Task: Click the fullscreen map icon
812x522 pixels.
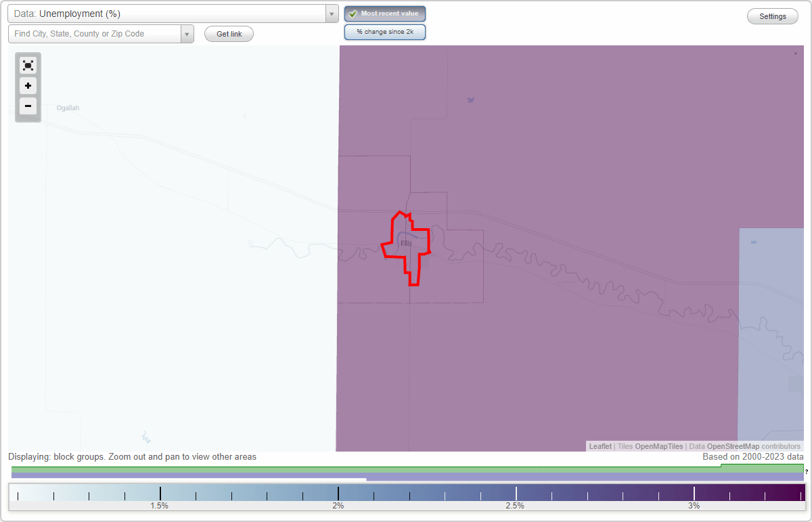Action: [x=28, y=65]
